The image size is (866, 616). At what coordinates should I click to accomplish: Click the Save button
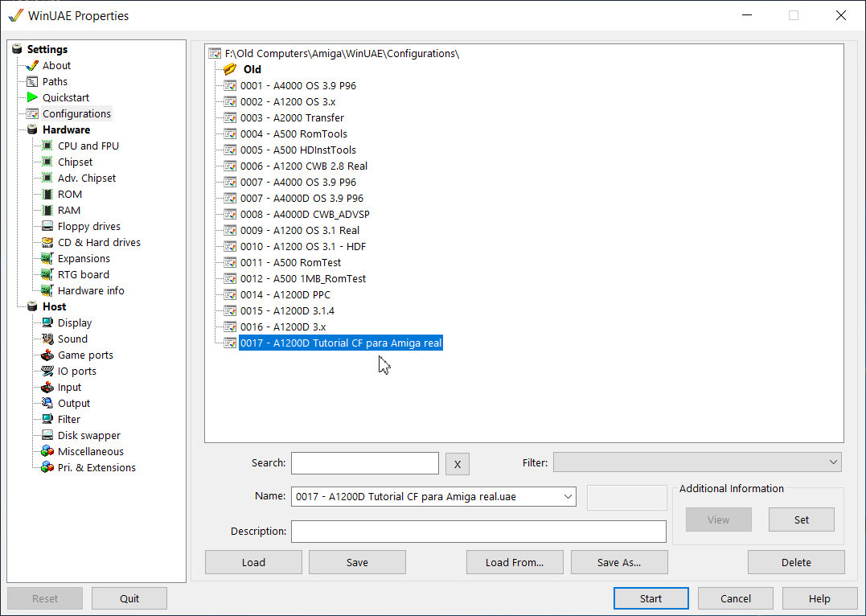[357, 562]
